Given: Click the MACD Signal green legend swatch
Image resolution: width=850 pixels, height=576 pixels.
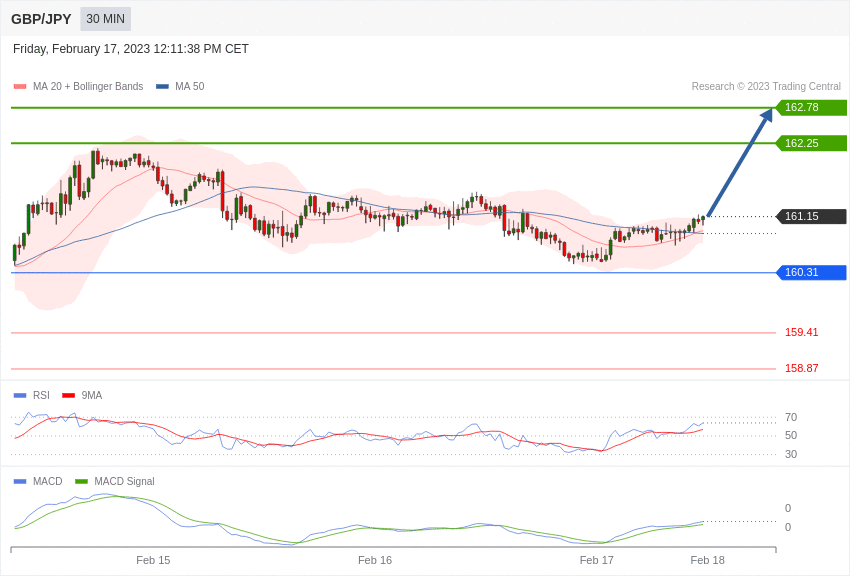Looking at the screenshot, I should [x=81, y=481].
